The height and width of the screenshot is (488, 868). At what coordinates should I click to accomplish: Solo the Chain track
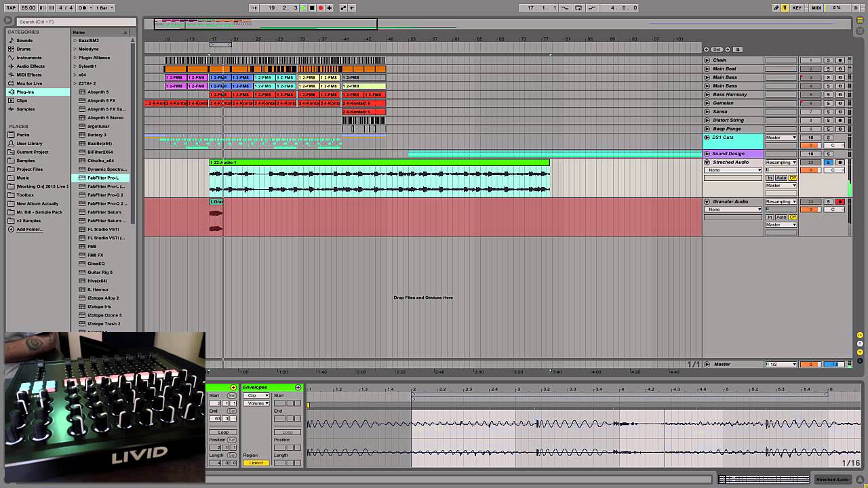828,60
